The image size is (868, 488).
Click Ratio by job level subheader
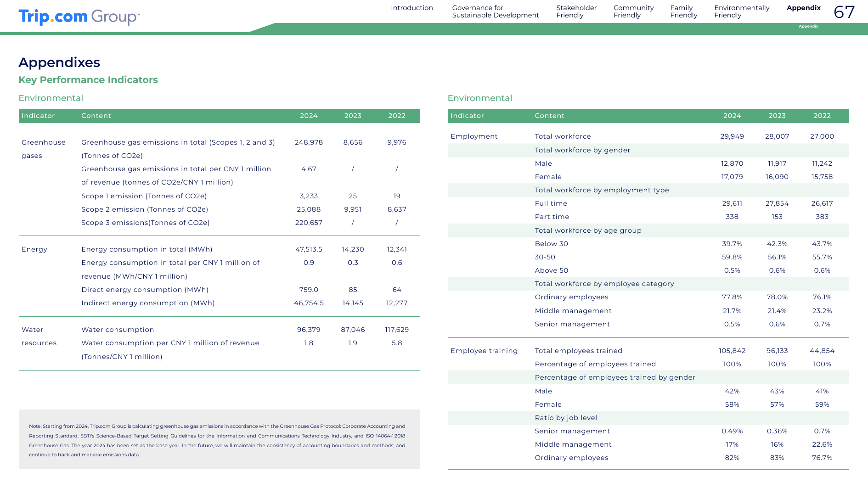(566, 418)
